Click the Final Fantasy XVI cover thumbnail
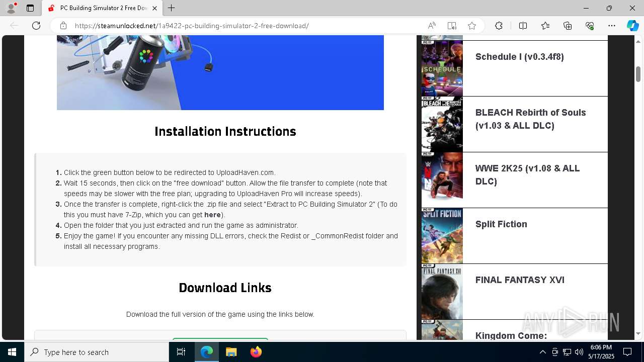The image size is (644, 362). tap(442, 292)
